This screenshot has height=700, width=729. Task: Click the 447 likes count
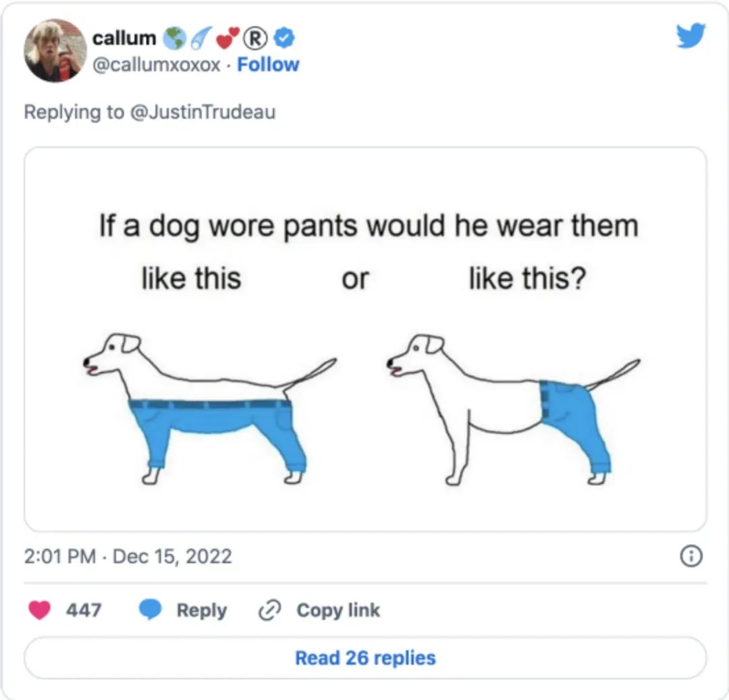(84, 610)
